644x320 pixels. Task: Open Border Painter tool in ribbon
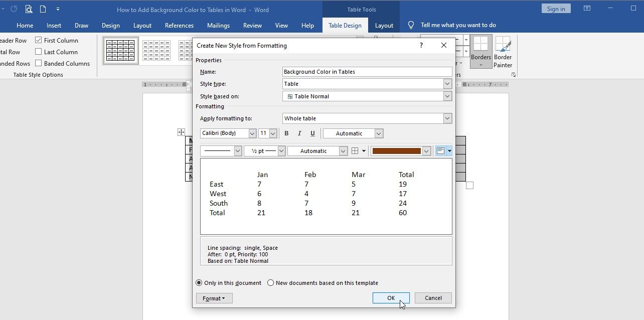pos(503,52)
